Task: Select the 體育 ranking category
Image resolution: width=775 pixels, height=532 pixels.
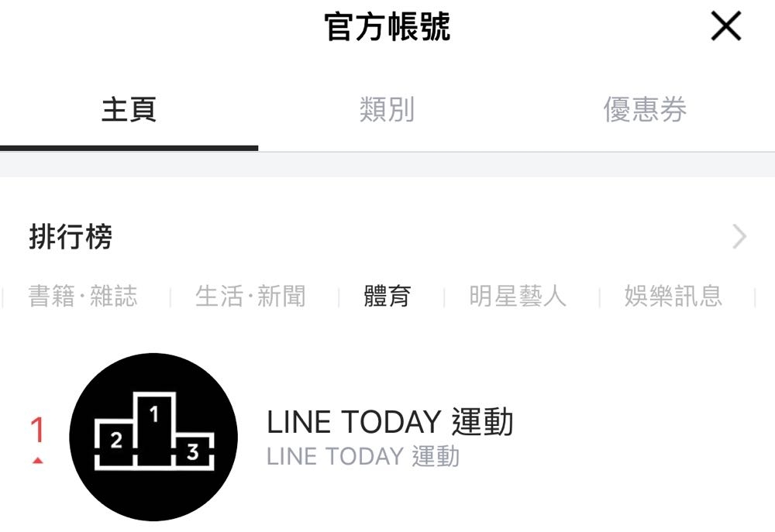Action: (387, 297)
